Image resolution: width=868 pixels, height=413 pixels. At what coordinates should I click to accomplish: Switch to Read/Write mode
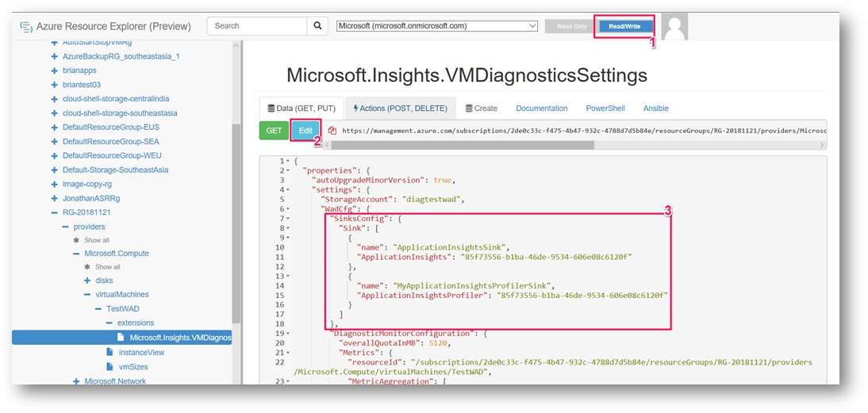624,26
